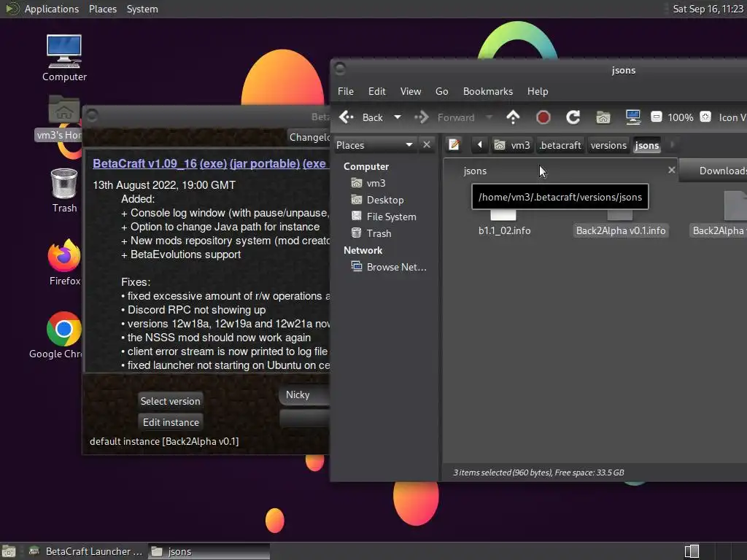
Task: Open the Places menu in top panel
Action: tap(102, 9)
